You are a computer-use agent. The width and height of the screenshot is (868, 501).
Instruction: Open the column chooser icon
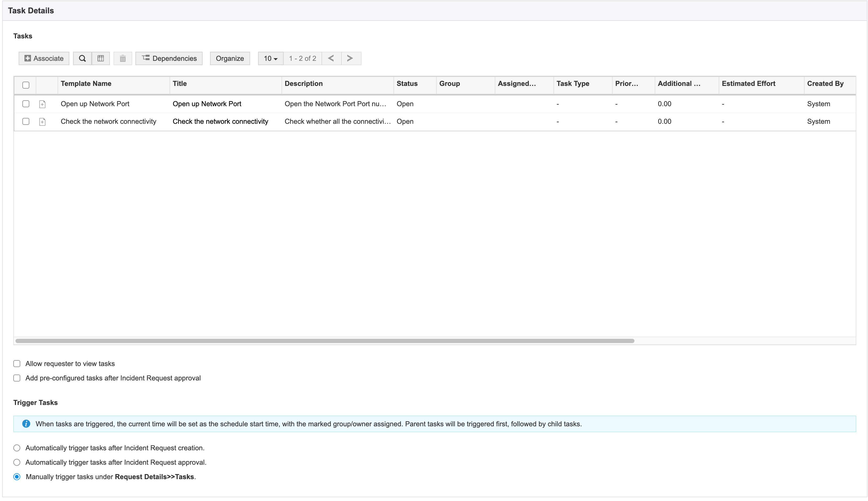(101, 58)
